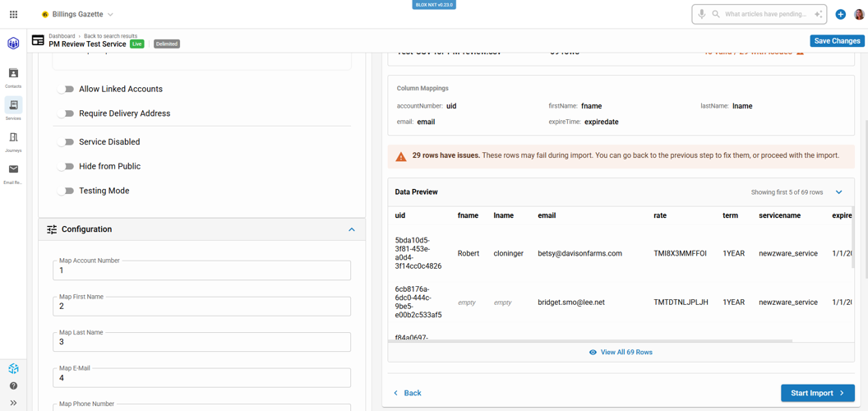Image resolution: width=868 pixels, height=411 pixels.
Task: Click the BLOX NXT version badge
Action: pos(433,4)
